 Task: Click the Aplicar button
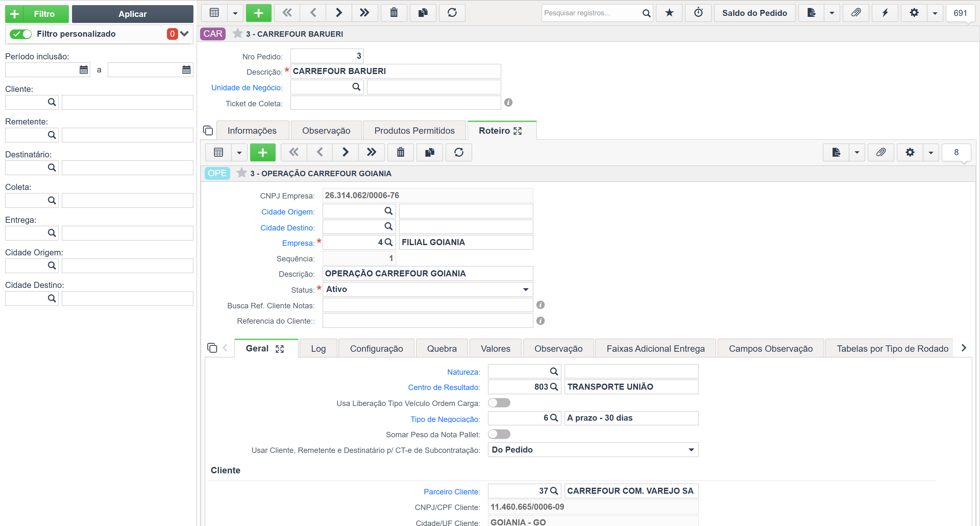coord(132,14)
